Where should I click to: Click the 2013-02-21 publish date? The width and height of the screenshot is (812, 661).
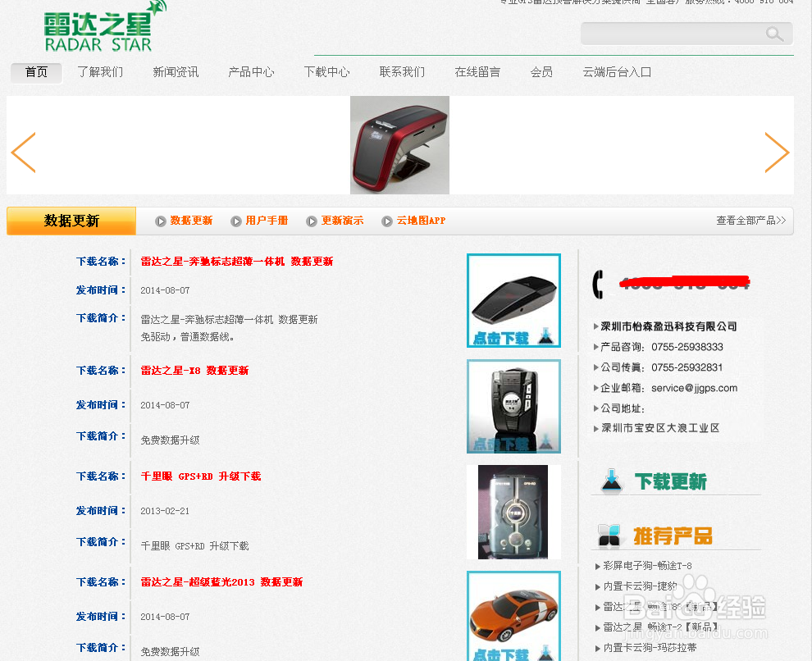(165, 511)
